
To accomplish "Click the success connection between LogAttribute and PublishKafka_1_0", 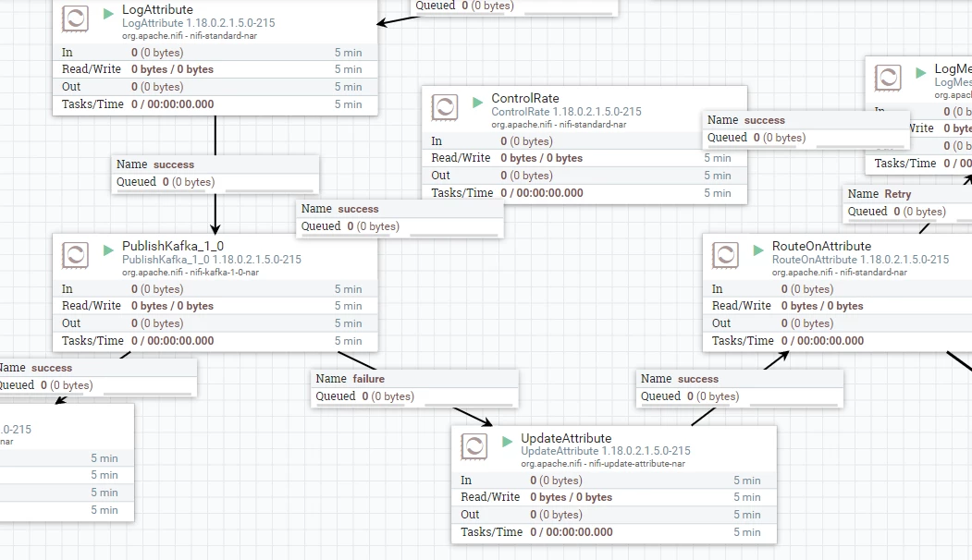I will (215, 174).
